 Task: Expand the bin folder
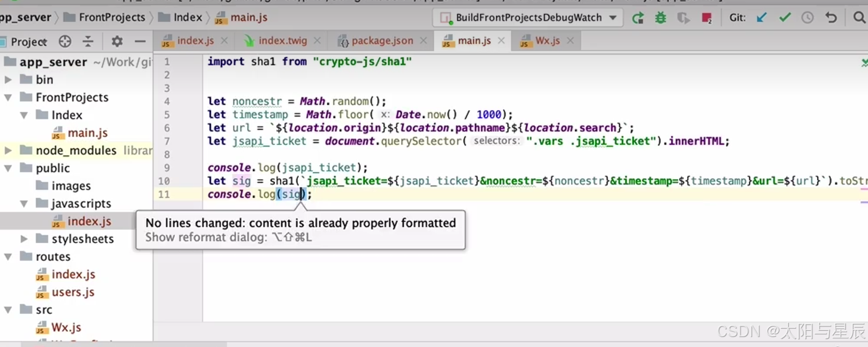pos(8,80)
